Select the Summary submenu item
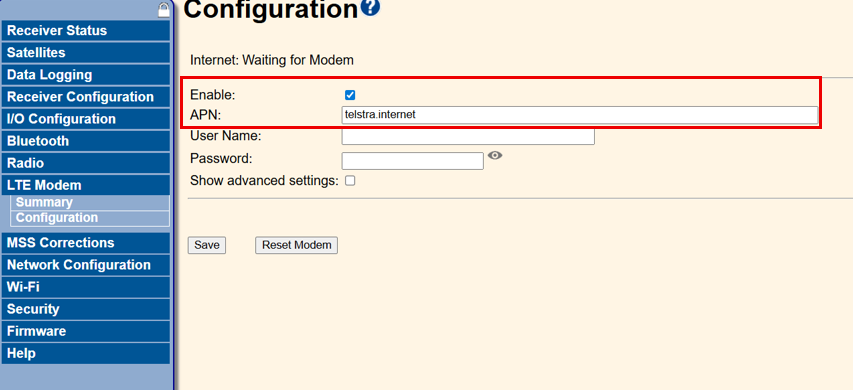 tap(90, 202)
